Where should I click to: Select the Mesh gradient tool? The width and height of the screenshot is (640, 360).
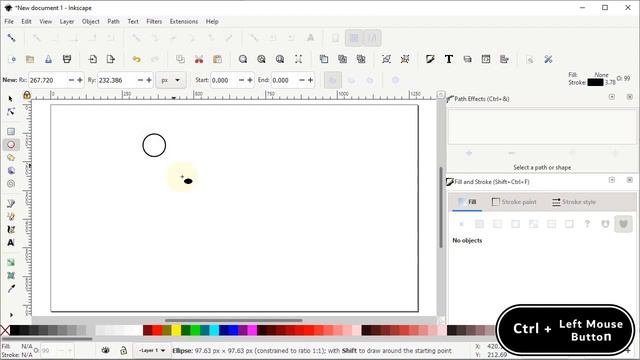pyautogui.click(x=11, y=276)
